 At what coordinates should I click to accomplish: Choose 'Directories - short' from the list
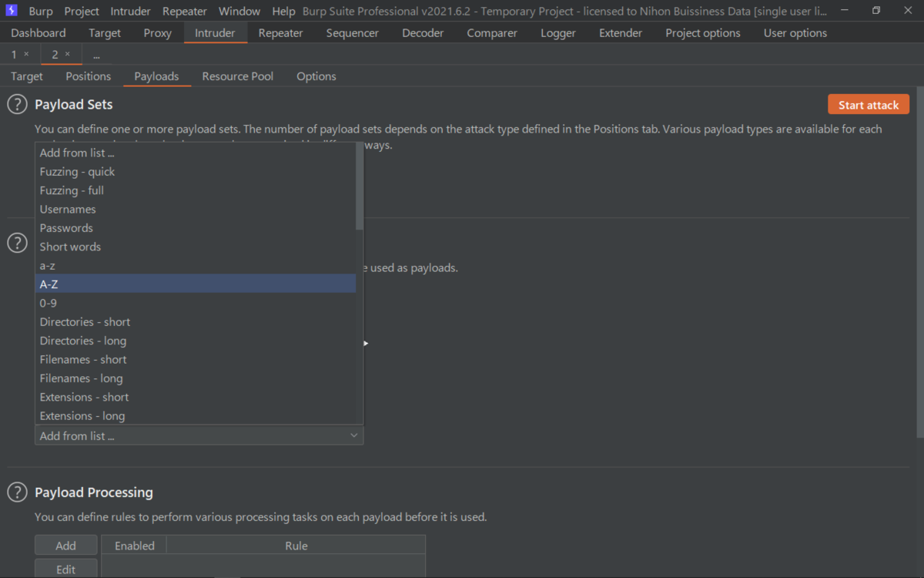click(196, 321)
